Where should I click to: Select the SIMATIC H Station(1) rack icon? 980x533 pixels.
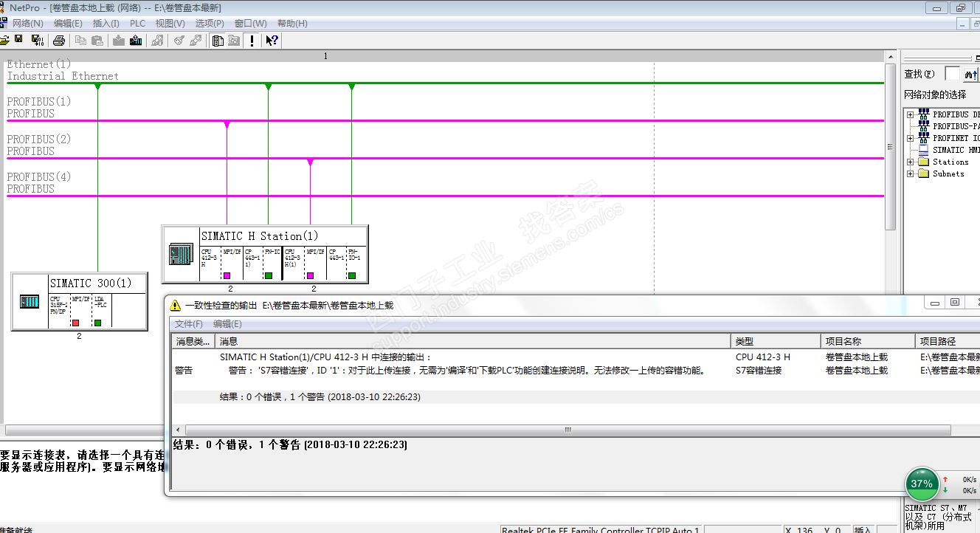180,254
